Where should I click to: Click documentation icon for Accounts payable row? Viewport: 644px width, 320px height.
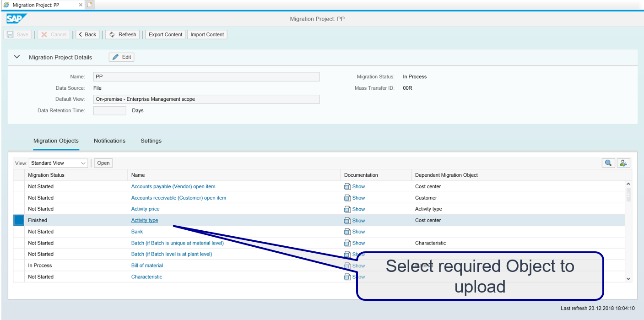[x=347, y=187]
